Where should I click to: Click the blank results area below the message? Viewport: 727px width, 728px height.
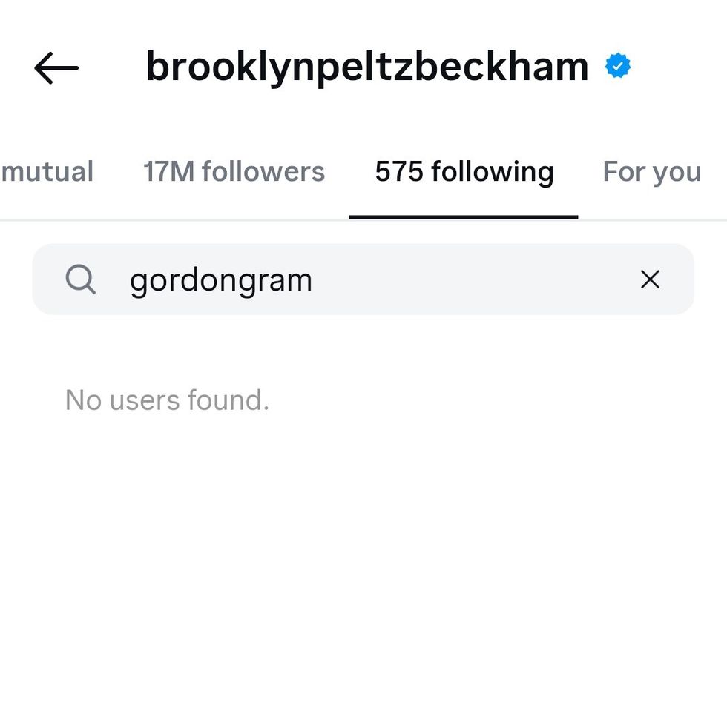(363, 563)
